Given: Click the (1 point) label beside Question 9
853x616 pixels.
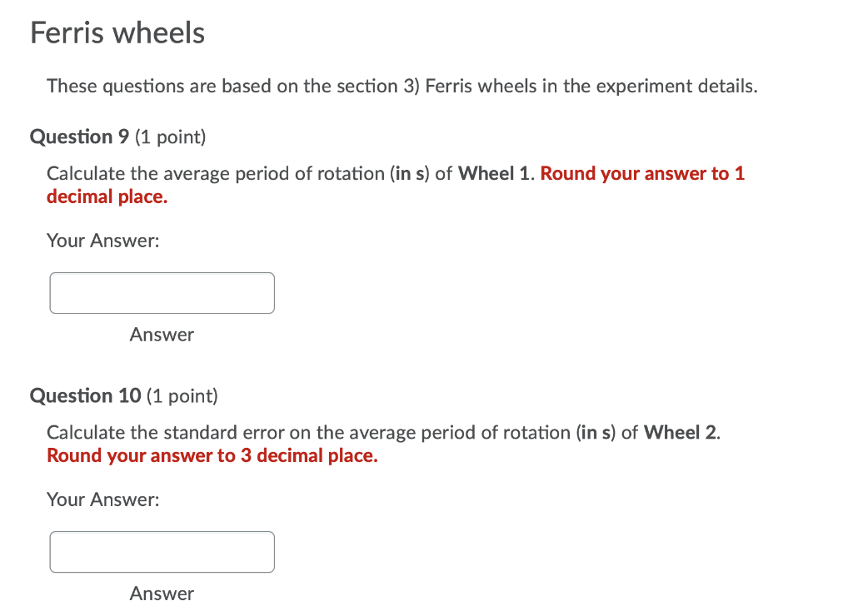Looking at the screenshot, I should click(x=172, y=137).
